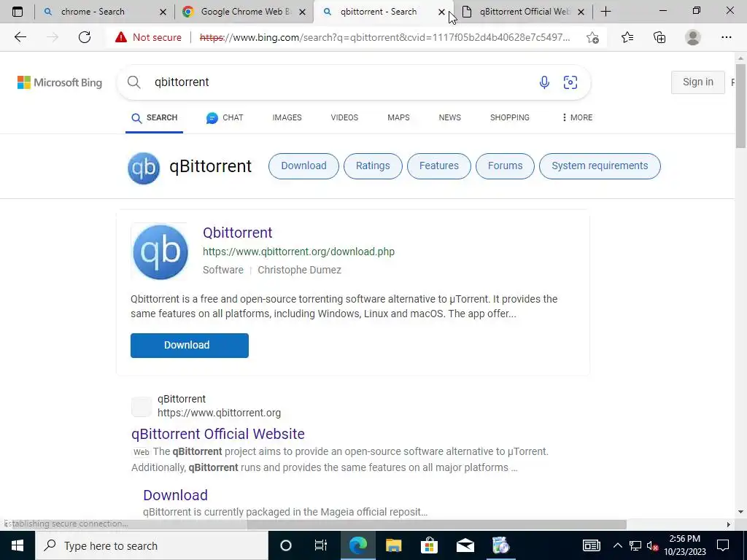Image resolution: width=747 pixels, height=560 pixels.
Task: Click the Ratings filter pill
Action: [x=373, y=166]
